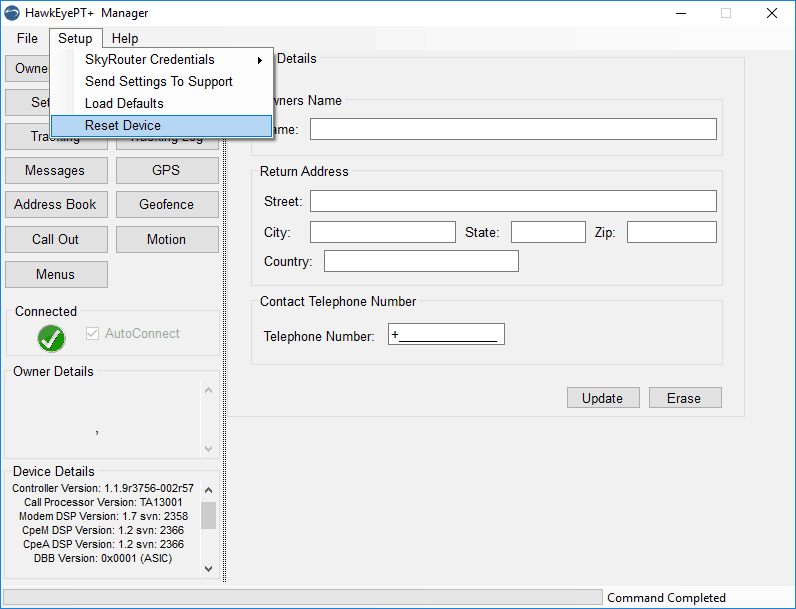
Task: Open the Call Out settings
Action: (x=56, y=239)
